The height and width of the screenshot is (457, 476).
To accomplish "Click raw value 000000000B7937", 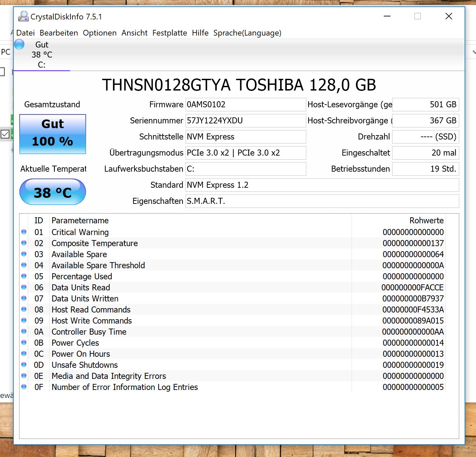I will tap(413, 298).
